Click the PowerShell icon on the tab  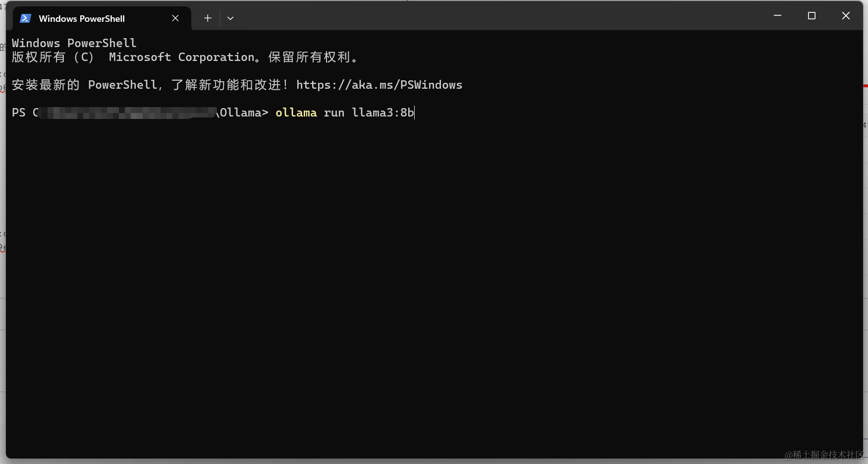25,18
